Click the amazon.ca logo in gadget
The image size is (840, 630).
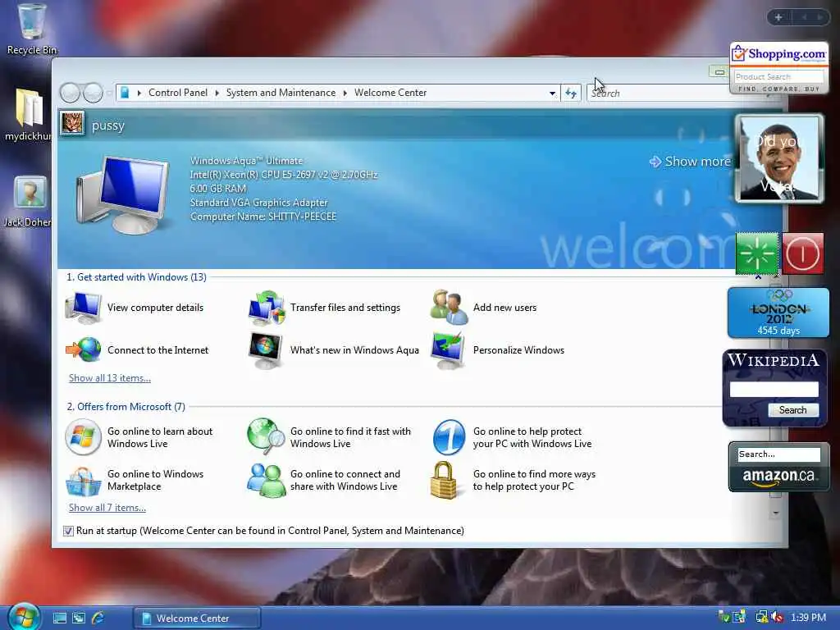click(x=778, y=477)
